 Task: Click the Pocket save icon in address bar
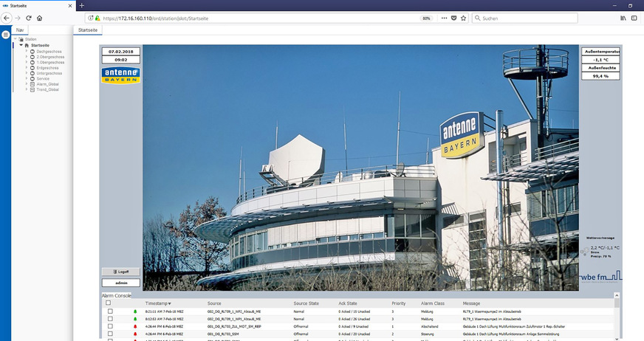(x=454, y=18)
